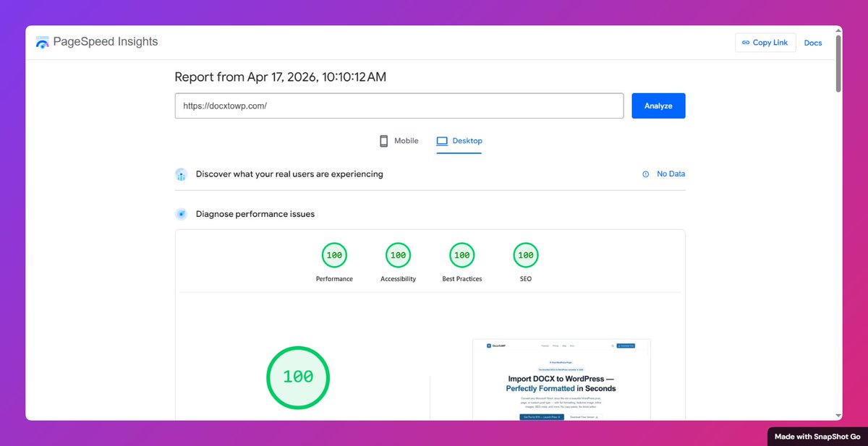Click the real users experience section icon
The width and height of the screenshot is (868, 446).
point(182,174)
